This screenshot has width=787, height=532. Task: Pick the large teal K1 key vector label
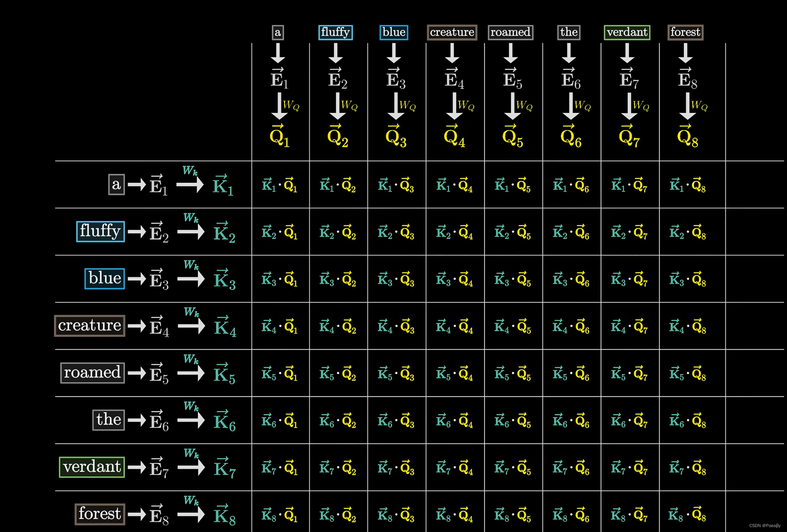(x=223, y=185)
